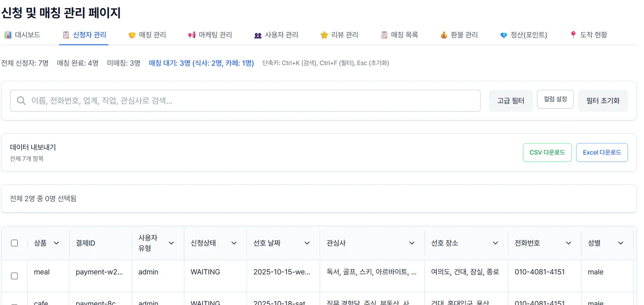The height and width of the screenshot is (305, 644).
Task: Click the dashboard chart icon beside 대시보드
Action: pyautogui.click(x=8, y=34)
